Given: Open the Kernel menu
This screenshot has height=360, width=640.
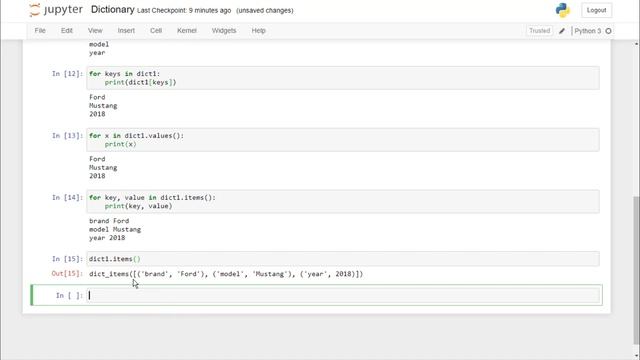Looking at the screenshot, I should pyautogui.click(x=187, y=31).
